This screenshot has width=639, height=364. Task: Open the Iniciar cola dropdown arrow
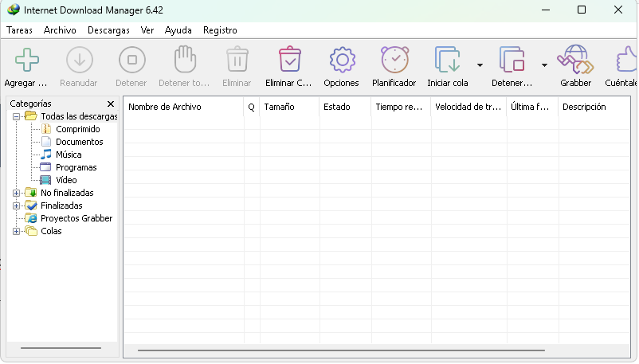pyautogui.click(x=480, y=65)
